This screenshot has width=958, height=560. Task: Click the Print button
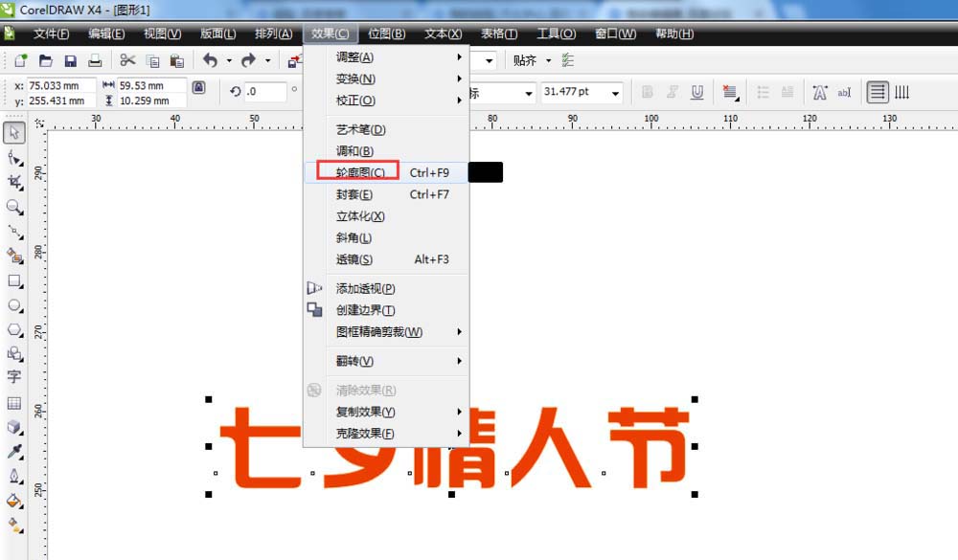[x=95, y=59]
